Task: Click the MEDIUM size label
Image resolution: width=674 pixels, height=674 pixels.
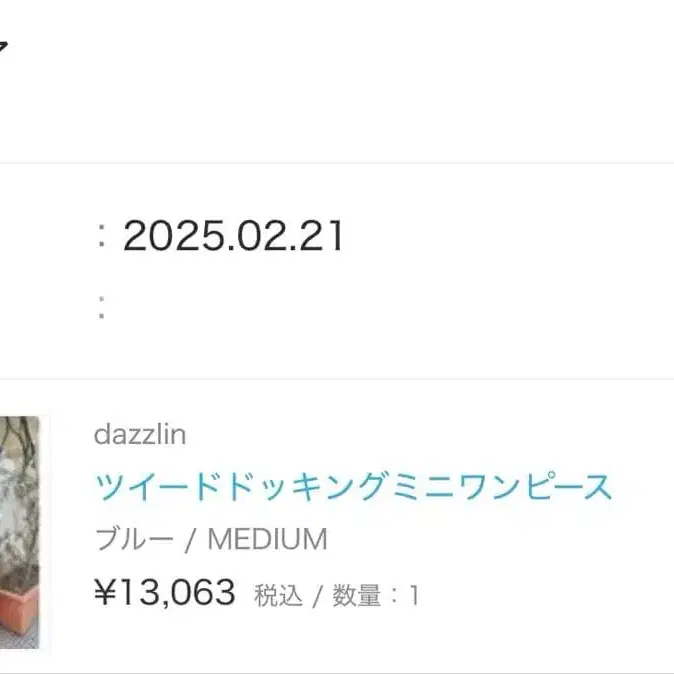Action: click(x=267, y=540)
